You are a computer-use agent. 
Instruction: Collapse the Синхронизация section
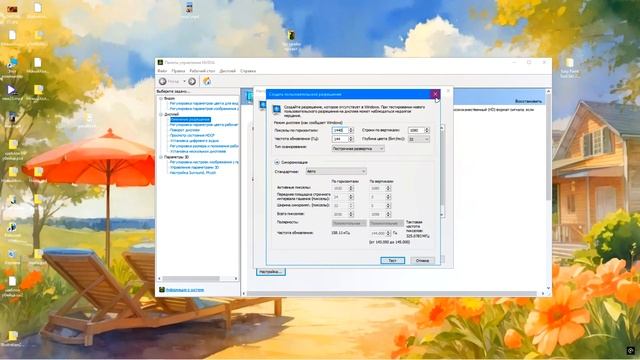point(277,162)
